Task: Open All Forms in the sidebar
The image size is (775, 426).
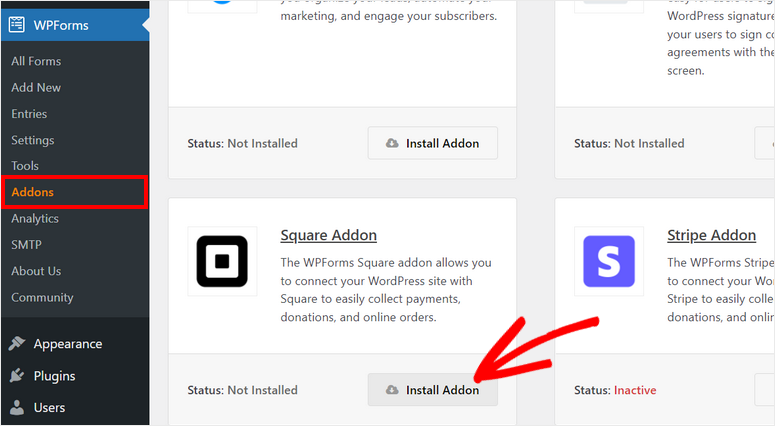Action: (36, 61)
